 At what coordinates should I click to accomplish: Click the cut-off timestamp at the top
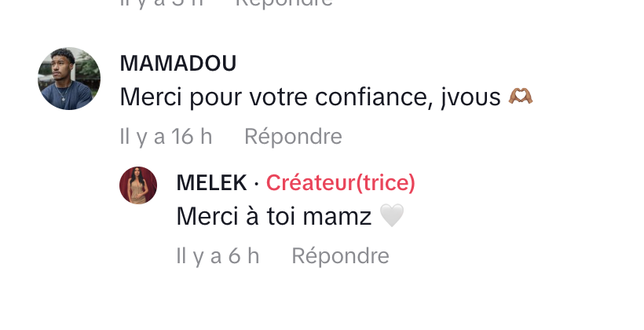coord(161,3)
